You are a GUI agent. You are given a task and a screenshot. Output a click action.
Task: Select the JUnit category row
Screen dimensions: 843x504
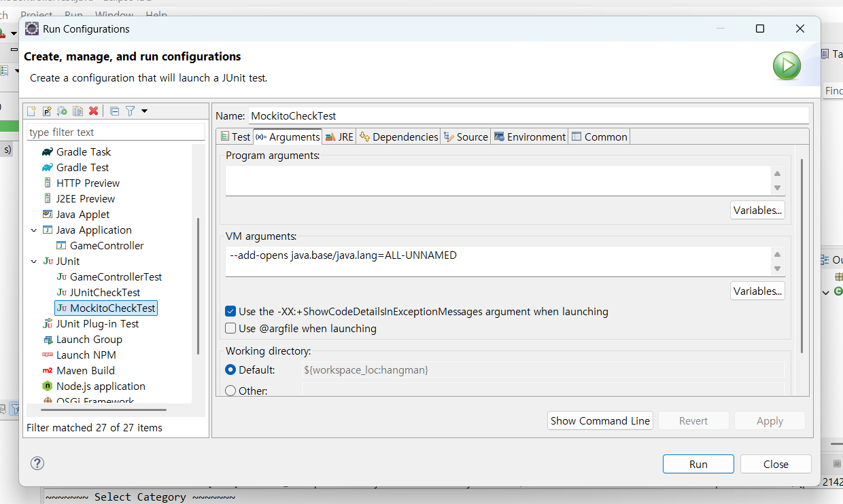click(x=68, y=261)
